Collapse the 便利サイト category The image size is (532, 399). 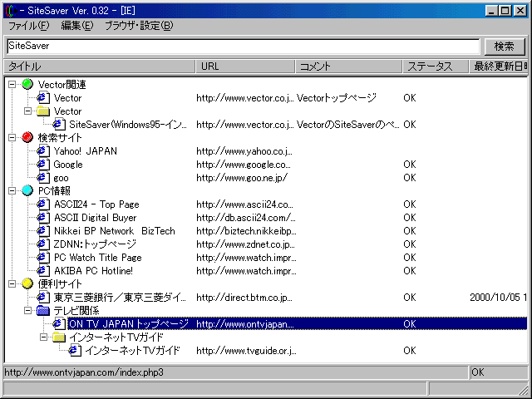pos(12,283)
